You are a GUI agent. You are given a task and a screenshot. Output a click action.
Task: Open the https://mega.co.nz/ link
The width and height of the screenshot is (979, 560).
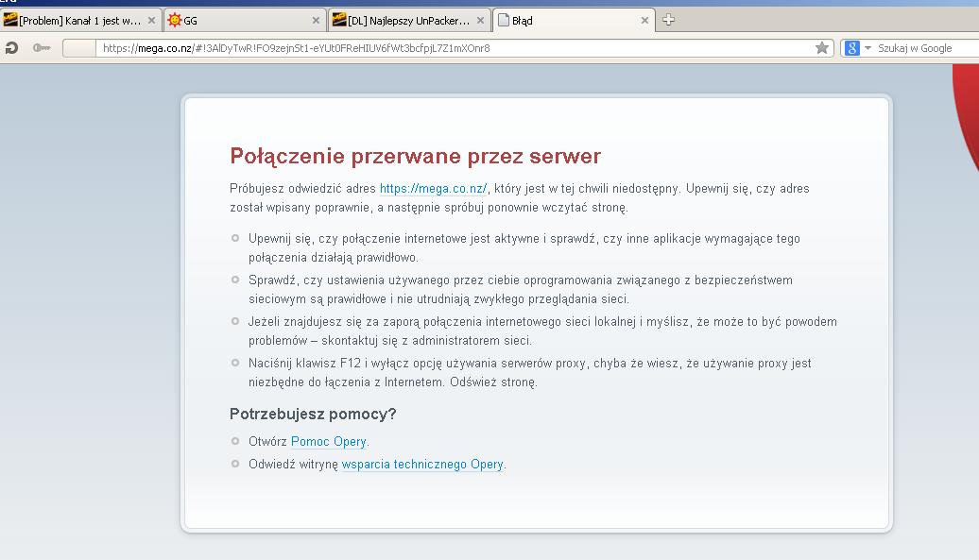click(433, 188)
